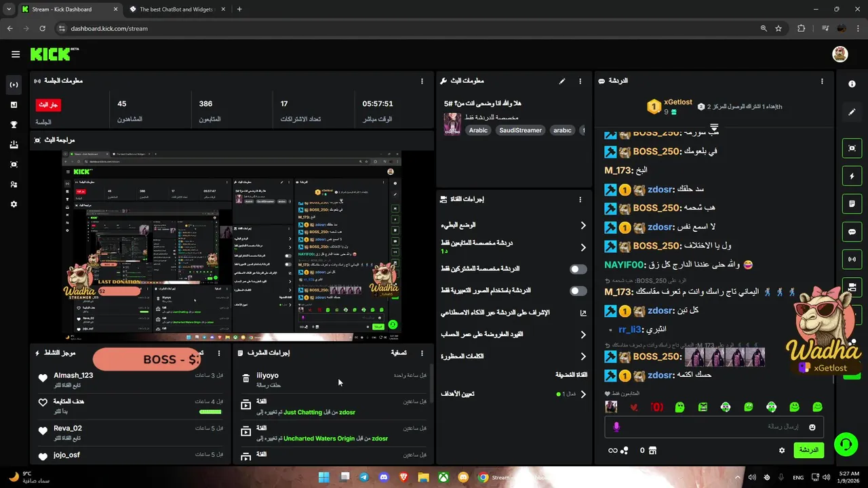The width and height of the screenshot is (868, 488).
Task: Click the chat bubble icon in the right sidebar
Action: (x=852, y=232)
